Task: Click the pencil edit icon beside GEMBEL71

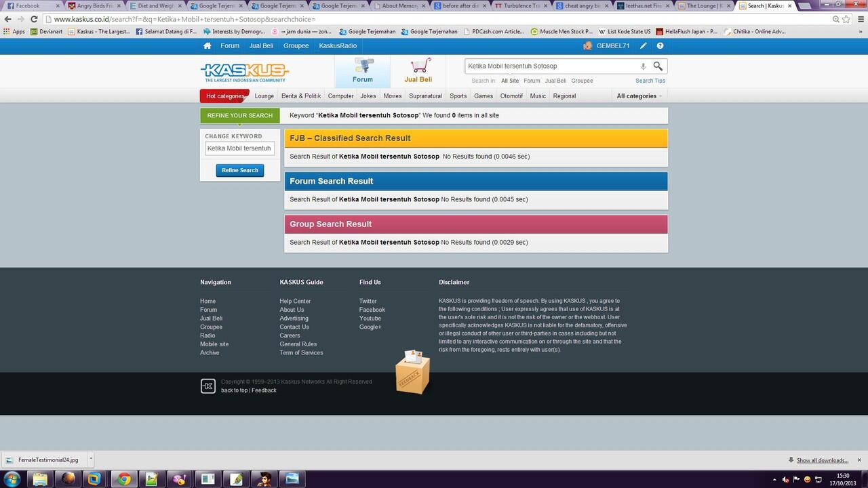Action: (643, 45)
